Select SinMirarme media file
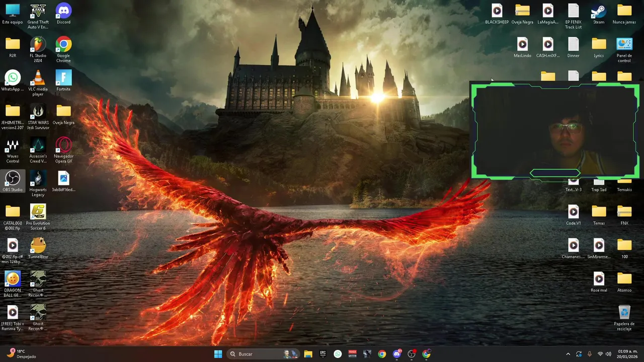644x362 pixels. click(x=599, y=249)
